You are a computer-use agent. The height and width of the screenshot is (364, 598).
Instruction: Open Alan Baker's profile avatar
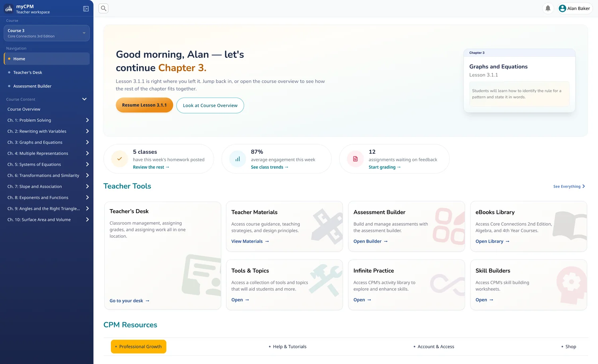click(563, 8)
